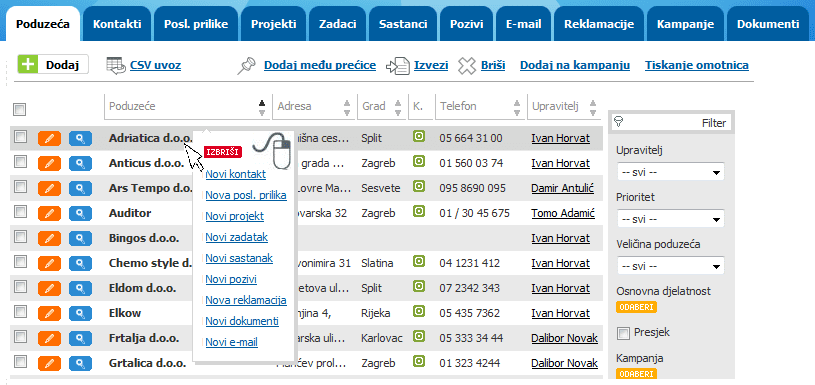Click the funnel icon in Filter header

[x=619, y=122]
